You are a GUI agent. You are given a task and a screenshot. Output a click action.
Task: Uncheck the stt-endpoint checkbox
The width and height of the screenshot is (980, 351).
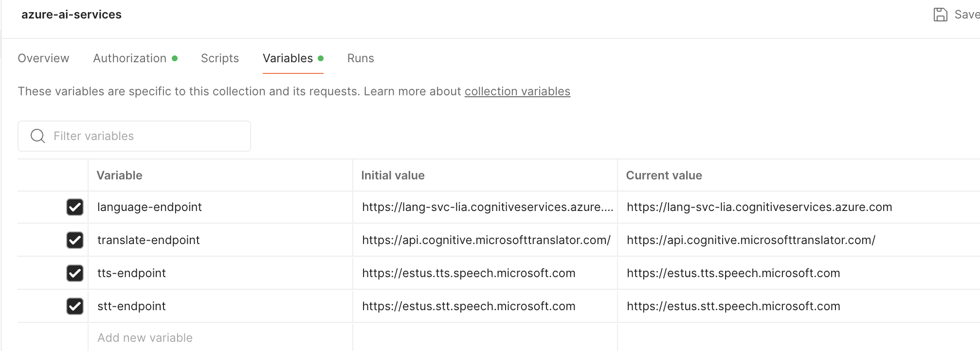(75, 306)
